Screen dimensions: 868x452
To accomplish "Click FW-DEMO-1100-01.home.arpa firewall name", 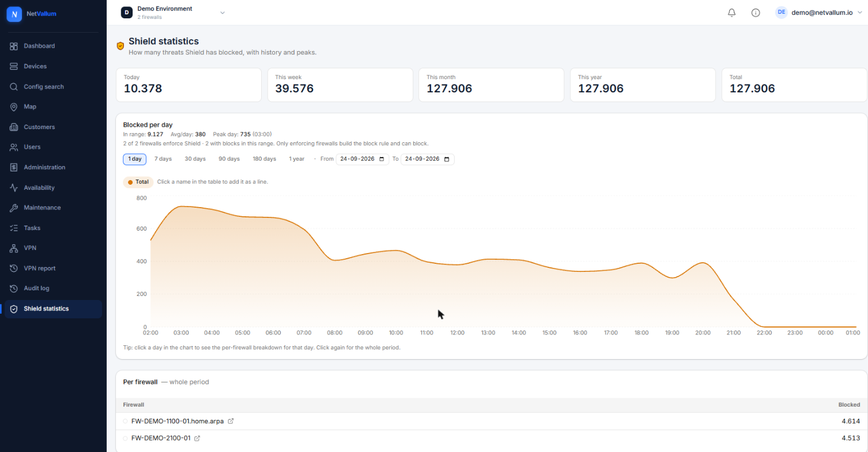I will pyautogui.click(x=178, y=421).
